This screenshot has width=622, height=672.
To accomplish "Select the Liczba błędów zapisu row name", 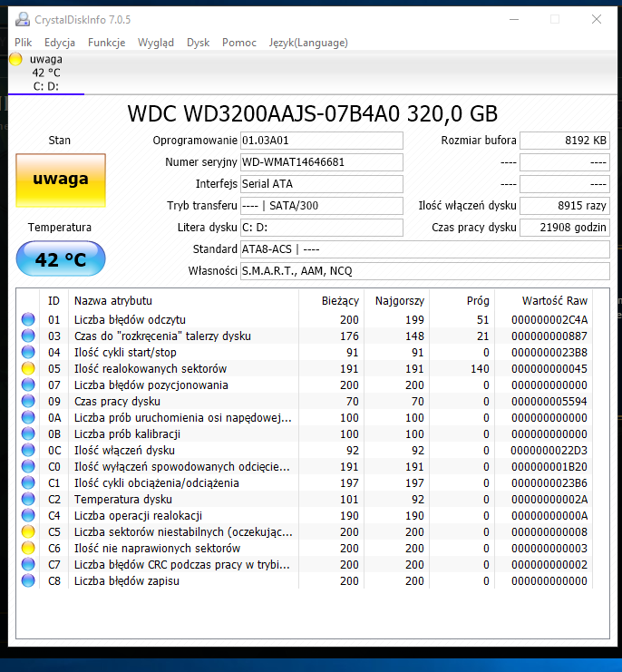I will pyautogui.click(x=126, y=581).
